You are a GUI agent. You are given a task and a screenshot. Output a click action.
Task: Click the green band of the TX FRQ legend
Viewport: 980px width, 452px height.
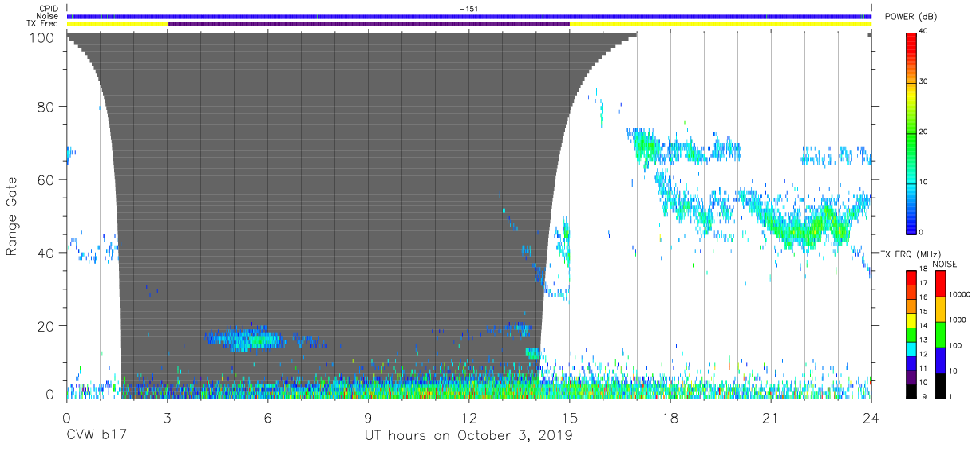(911, 335)
